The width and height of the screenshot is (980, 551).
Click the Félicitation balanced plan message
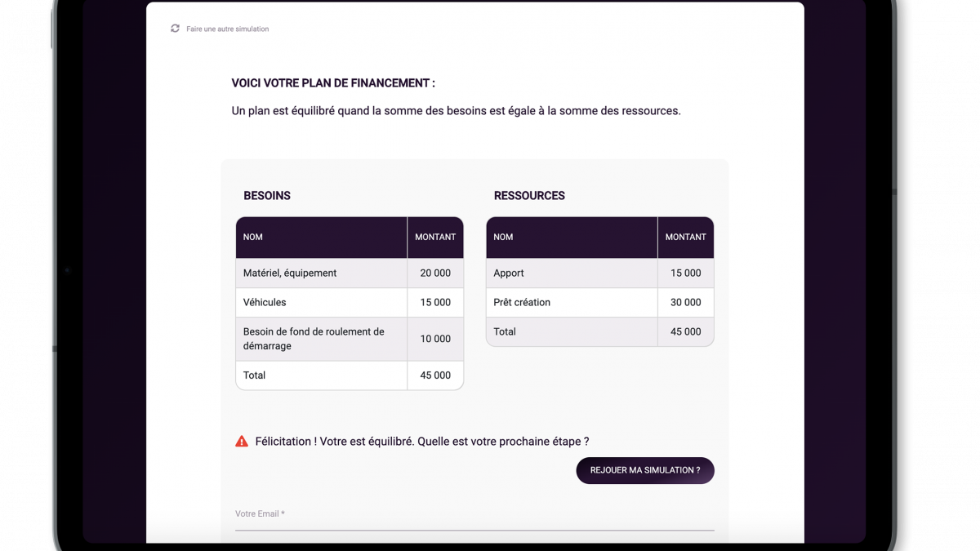[x=422, y=442]
